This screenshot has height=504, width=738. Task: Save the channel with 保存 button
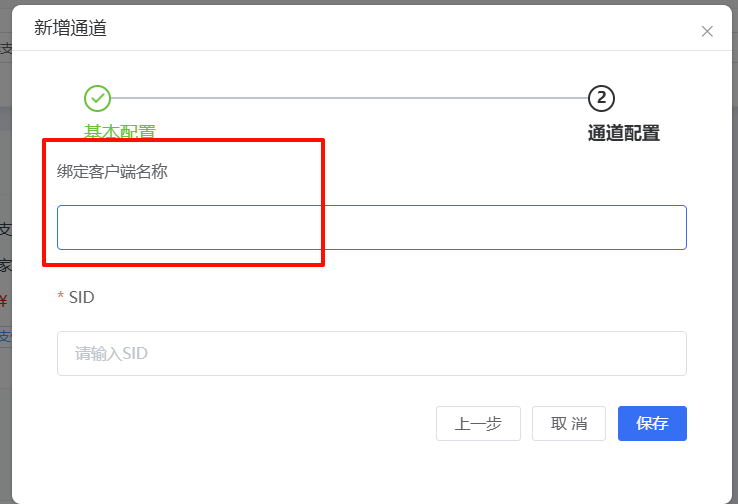click(652, 424)
